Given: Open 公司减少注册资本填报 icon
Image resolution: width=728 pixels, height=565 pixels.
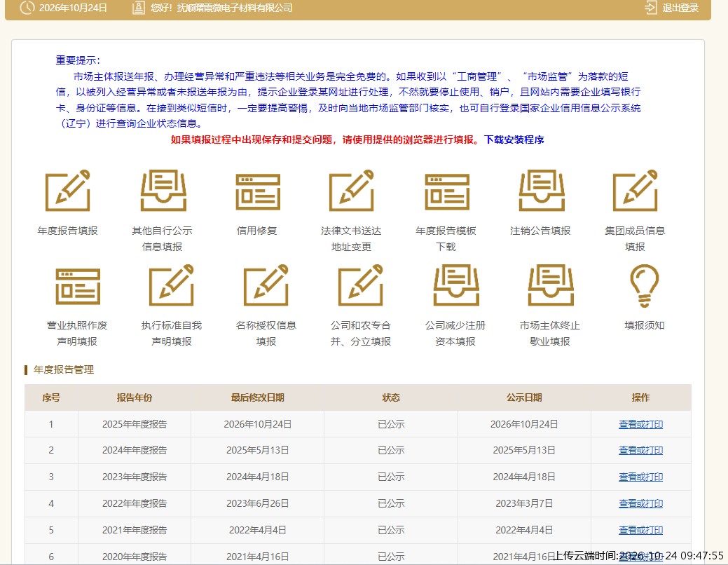Looking at the screenshot, I should pyautogui.click(x=456, y=285).
